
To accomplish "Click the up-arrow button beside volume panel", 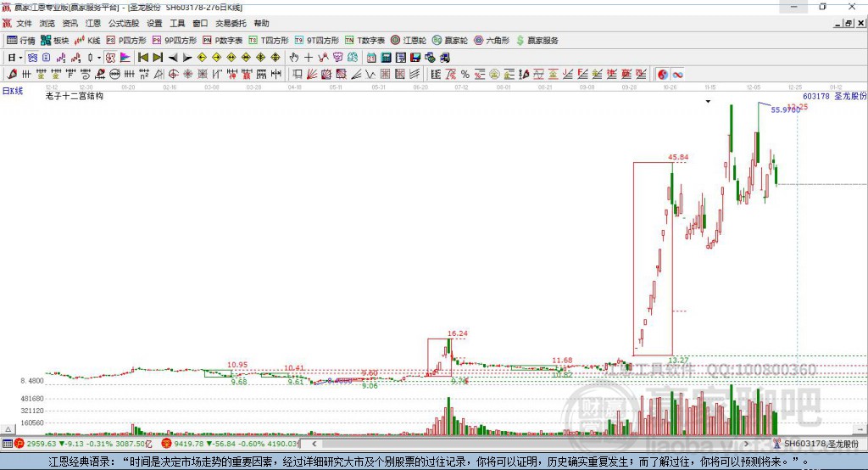I will point(8,429).
